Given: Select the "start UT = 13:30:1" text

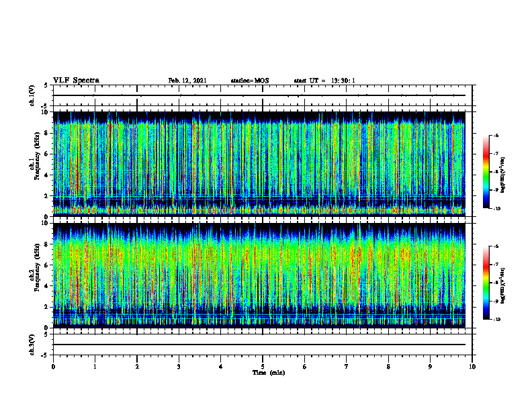Looking at the screenshot, I should click(x=324, y=81).
